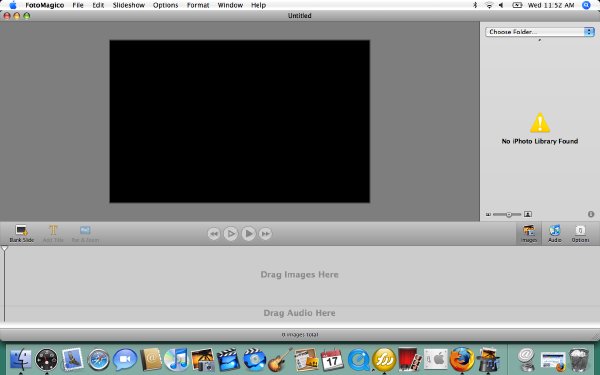Open the Help menu
Image resolution: width=600 pixels, height=375 pixels.
[x=258, y=5]
